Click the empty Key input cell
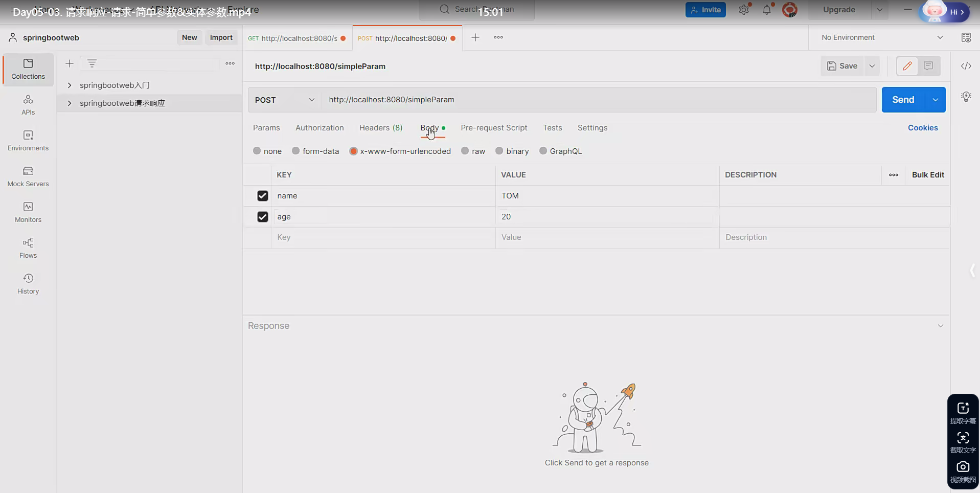The image size is (980, 493). pyautogui.click(x=383, y=237)
